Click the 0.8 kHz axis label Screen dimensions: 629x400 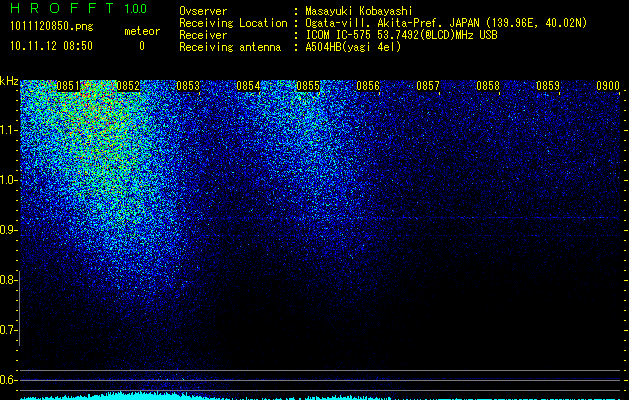coord(8,280)
